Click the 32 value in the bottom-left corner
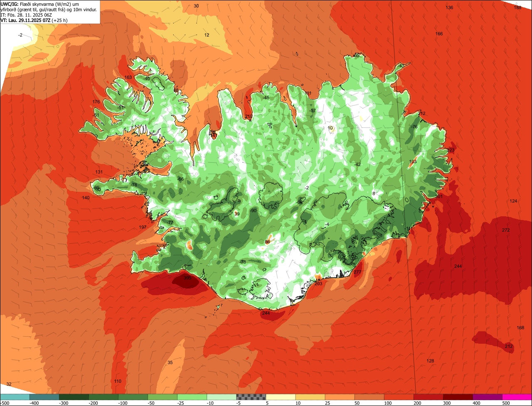The image size is (532, 406). click(9, 384)
